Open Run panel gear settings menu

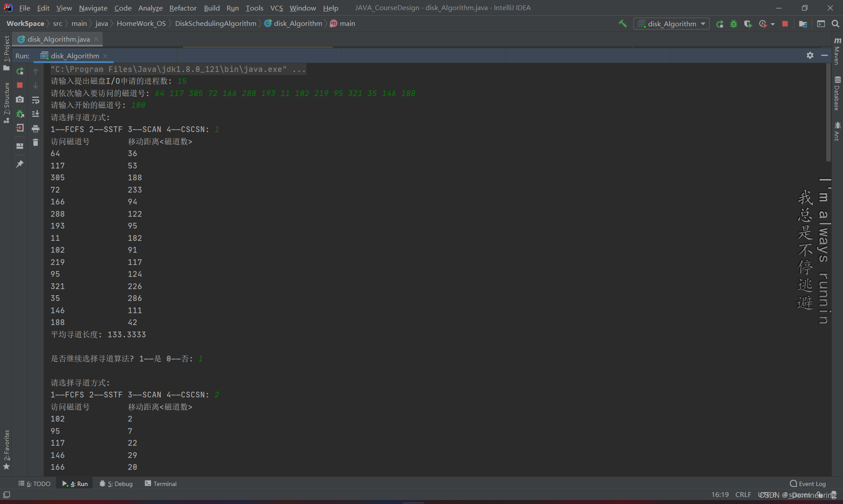(810, 55)
